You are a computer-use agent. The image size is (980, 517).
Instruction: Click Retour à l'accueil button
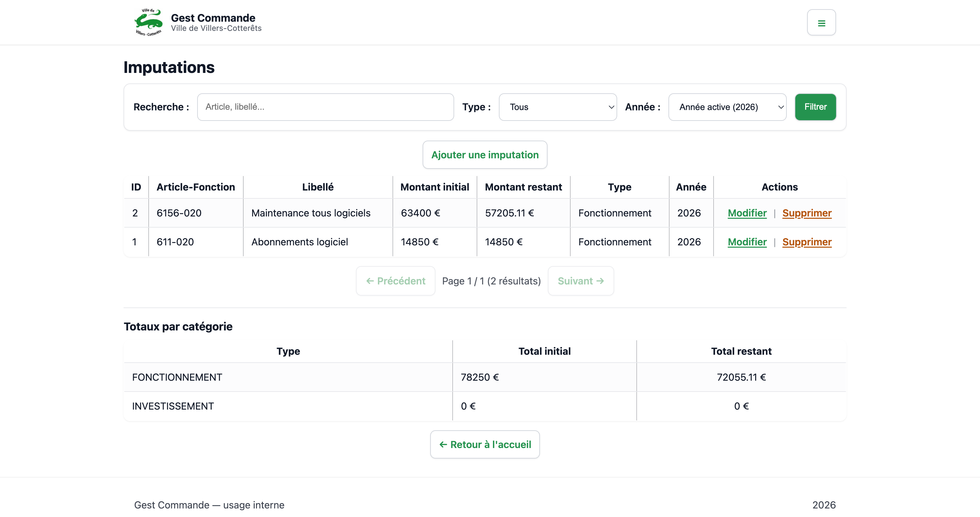pos(485,444)
